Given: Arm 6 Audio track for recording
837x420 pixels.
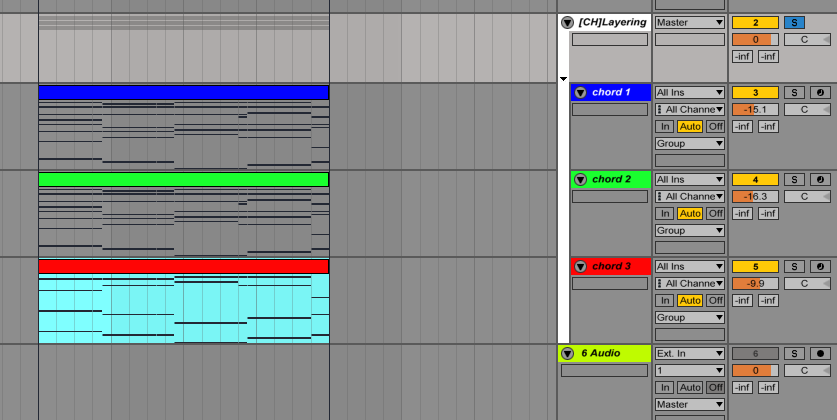Looking at the screenshot, I should click(x=820, y=353).
